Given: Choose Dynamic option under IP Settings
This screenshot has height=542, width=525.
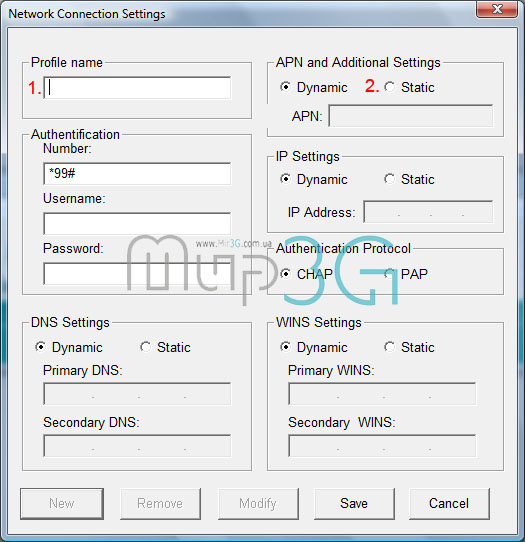Looking at the screenshot, I should 285,179.
